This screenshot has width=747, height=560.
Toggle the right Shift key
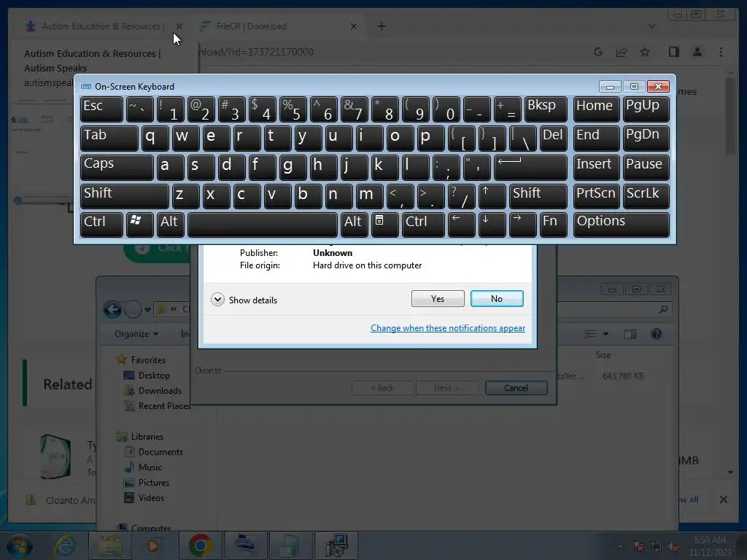538,197
